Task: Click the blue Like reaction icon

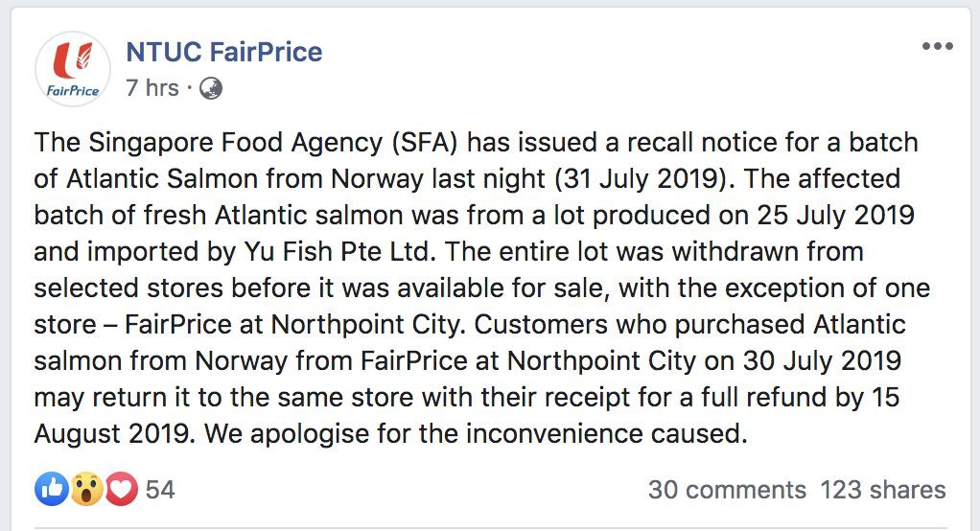Action: click(x=51, y=490)
